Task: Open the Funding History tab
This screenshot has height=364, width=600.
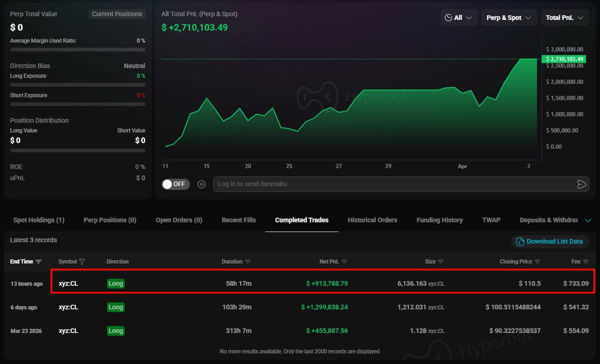Action: point(440,220)
